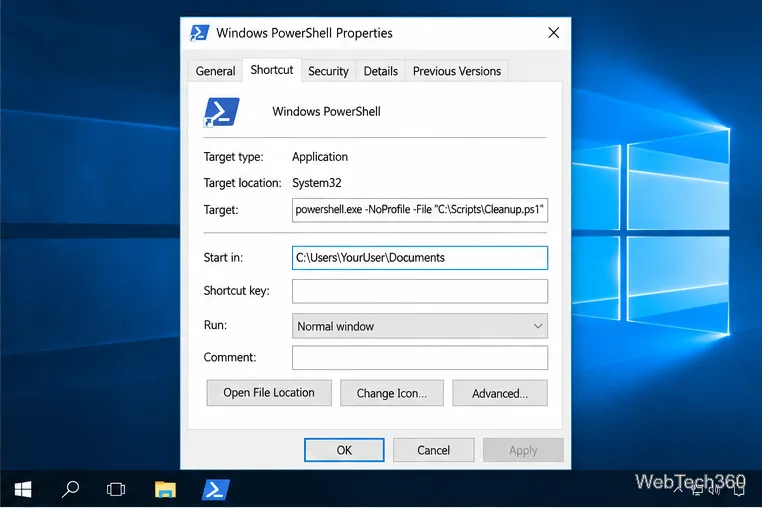Click the 'Comment:' label
Image resolution: width=762 pixels, height=508 pixels.
pyautogui.click(x=230, y=357)
